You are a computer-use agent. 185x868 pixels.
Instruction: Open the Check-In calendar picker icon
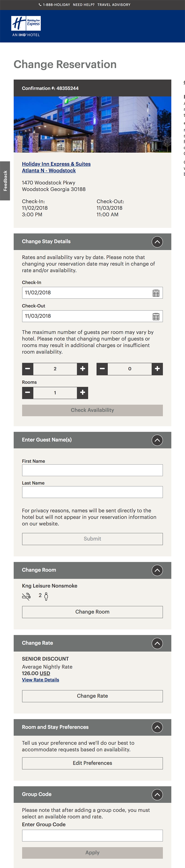pyautogui.click(x=156, y=293)
